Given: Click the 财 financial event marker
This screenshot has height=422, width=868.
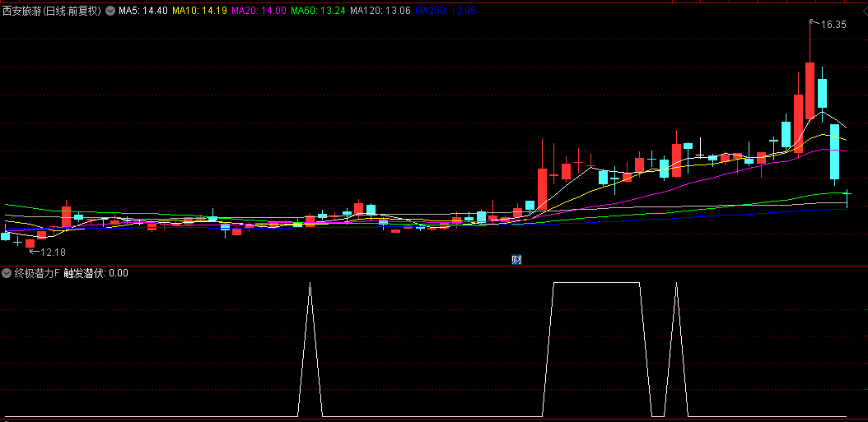Looking at the screenshot, I should click(x=516, y=259).
